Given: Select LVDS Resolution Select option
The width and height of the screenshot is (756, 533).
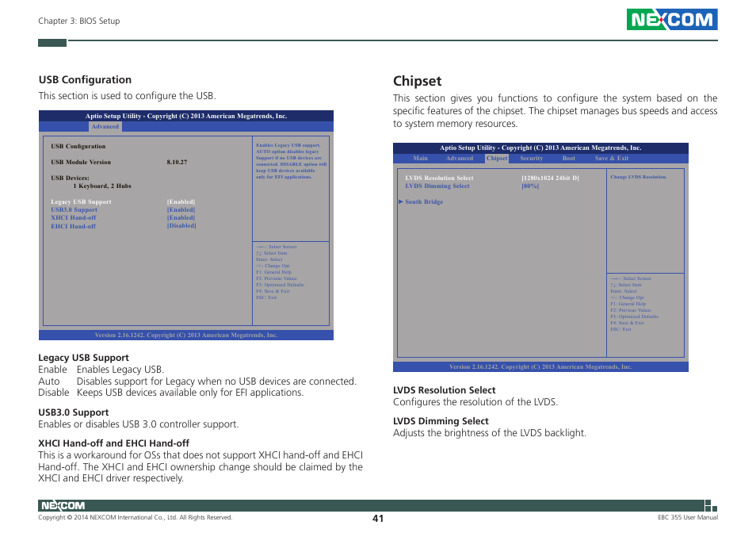Looking at the screenshot, I should [439, 178].
